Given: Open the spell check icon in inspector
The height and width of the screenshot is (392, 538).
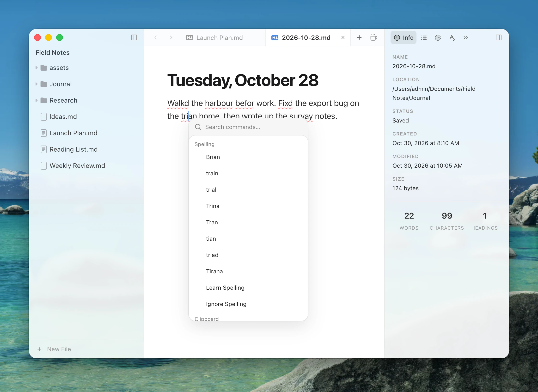Looking at the screenshot, I should 452,38.
